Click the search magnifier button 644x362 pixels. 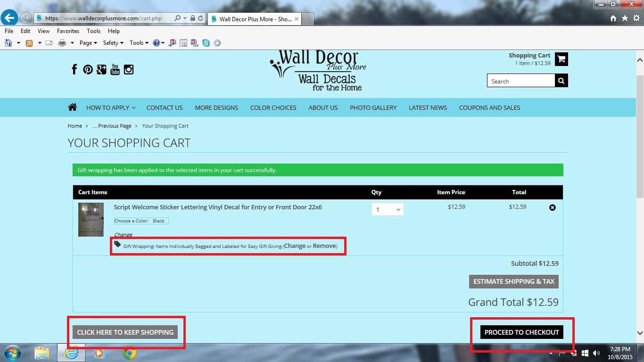click(x=561, y=81)
